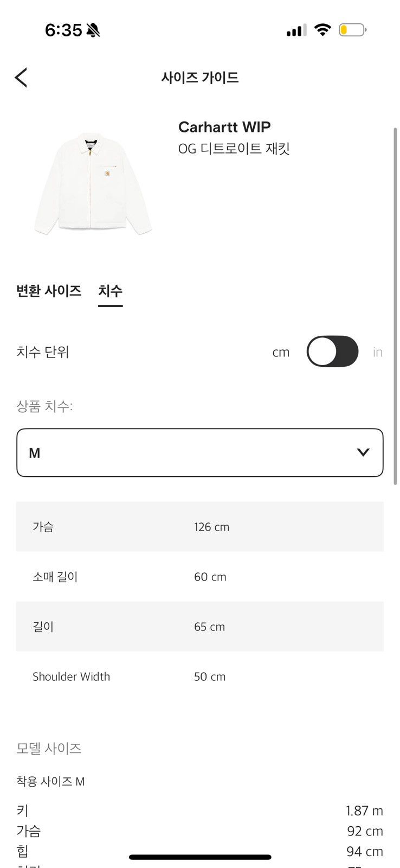Select the in unit label

coord(378,352)
